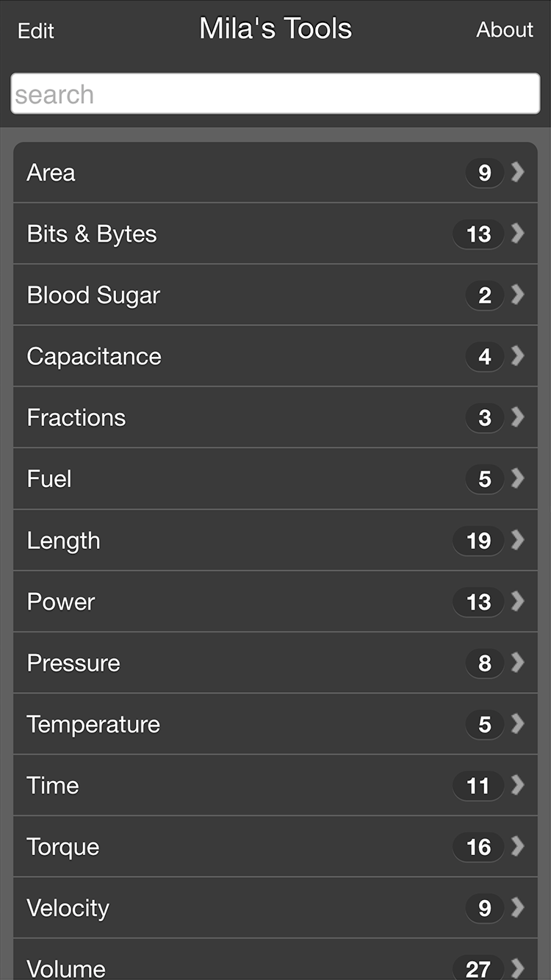
Task: Click the Pressure badge showing 8
Action: click(484, 663)
